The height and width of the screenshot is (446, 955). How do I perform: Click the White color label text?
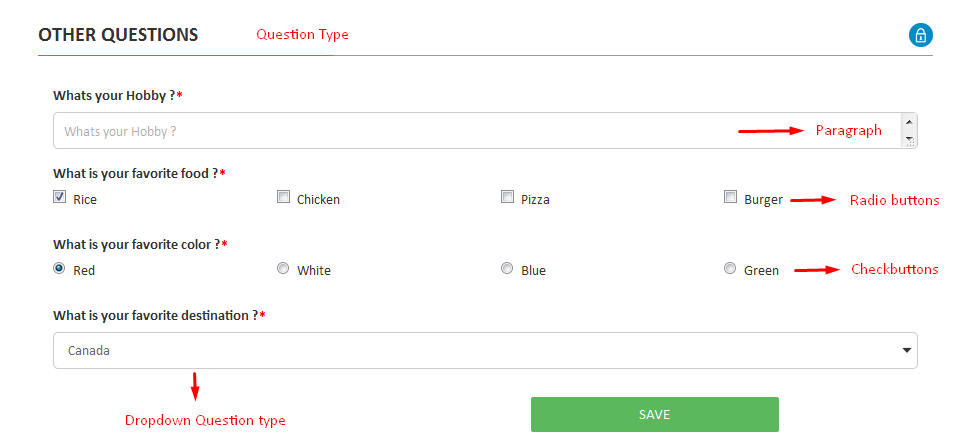click(x=313, y=271)
